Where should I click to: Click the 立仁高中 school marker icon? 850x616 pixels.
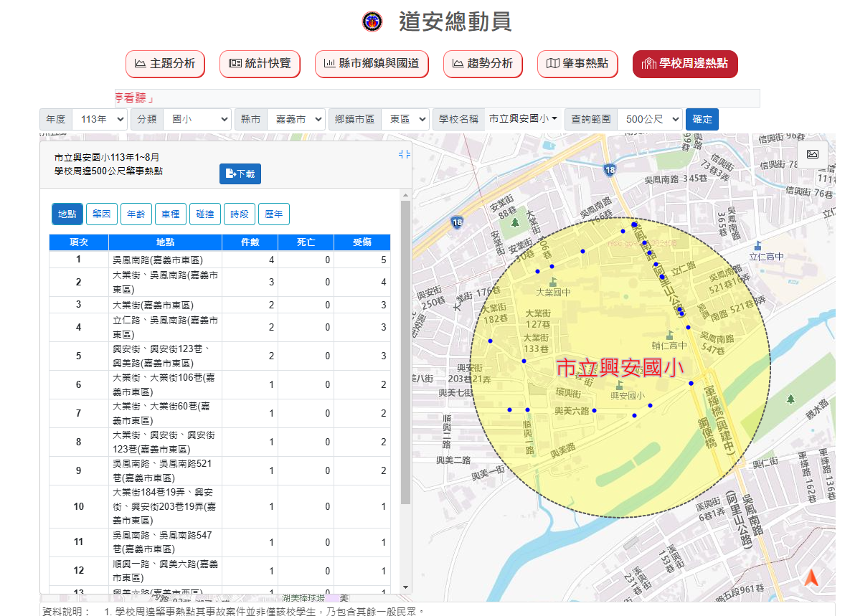pos(758,246)
